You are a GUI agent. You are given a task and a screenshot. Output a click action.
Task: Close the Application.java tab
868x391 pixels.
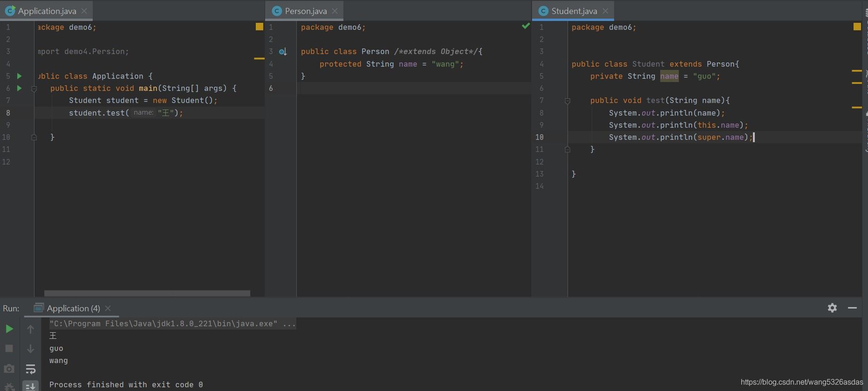(84, 11)
